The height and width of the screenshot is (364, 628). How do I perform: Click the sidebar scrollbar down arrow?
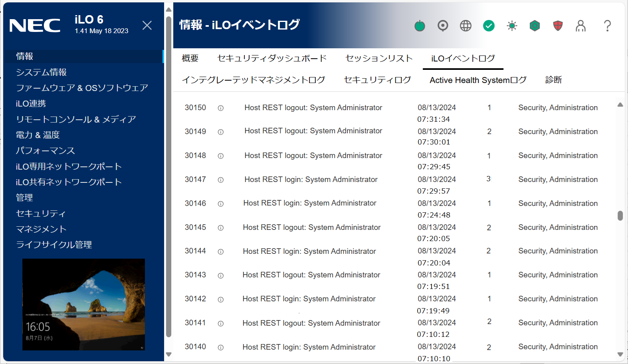[x=168, y=354]
